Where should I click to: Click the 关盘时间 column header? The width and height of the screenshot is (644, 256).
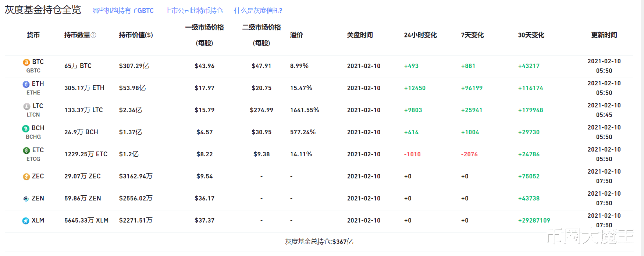click(360, 35)
